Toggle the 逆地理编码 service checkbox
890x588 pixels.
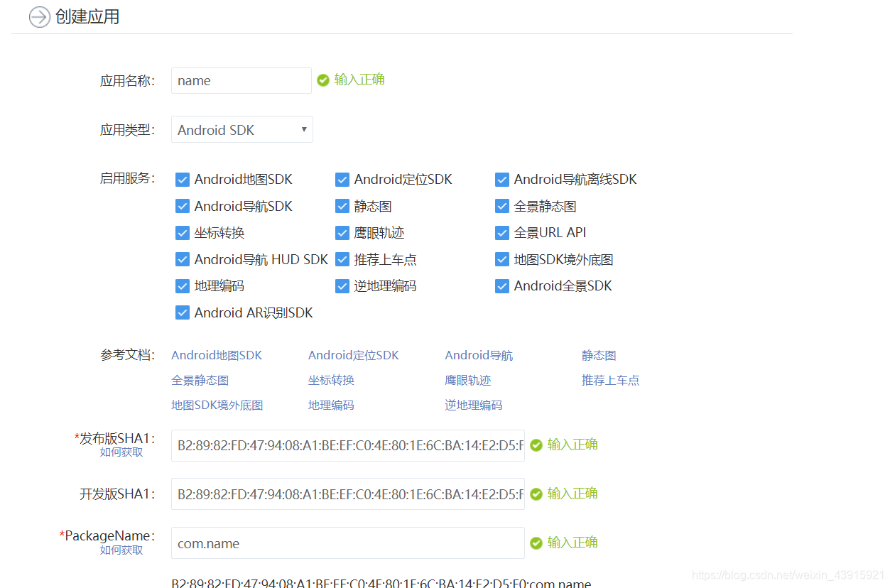pos(342,286)
